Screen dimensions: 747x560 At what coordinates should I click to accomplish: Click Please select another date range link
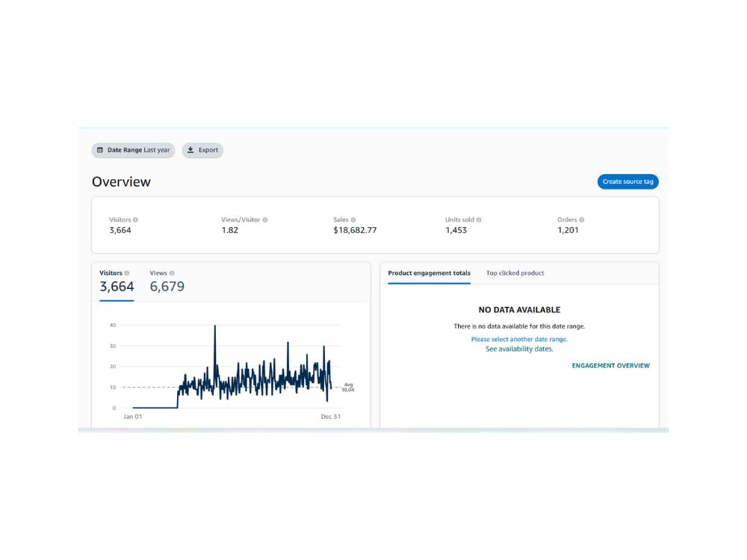click(x=519, y=340)
